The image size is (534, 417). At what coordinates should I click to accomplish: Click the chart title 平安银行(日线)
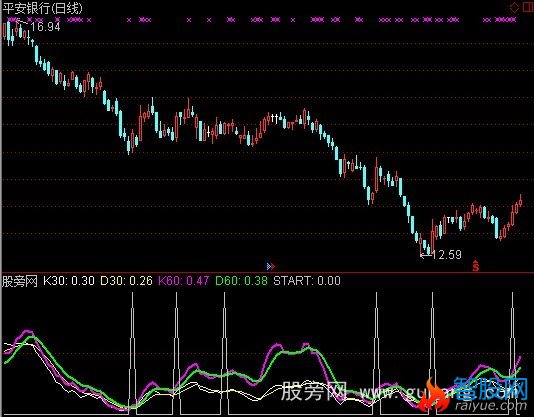(x=43, y=8)
